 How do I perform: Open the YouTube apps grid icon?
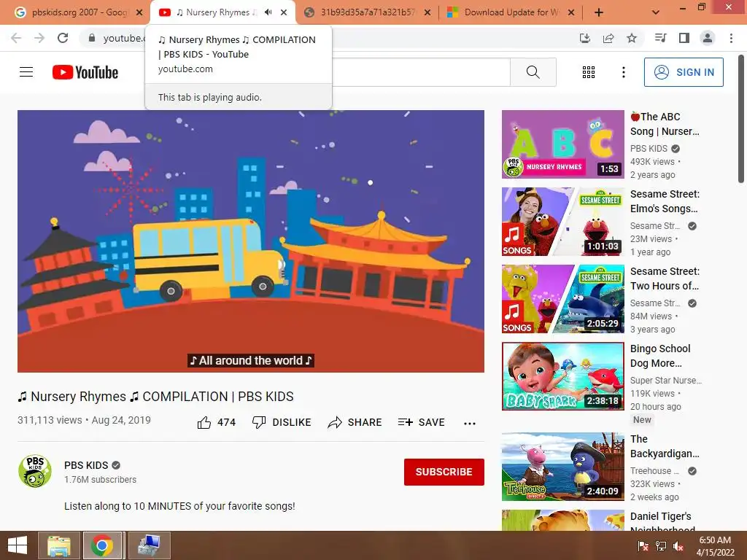(x=589, y=72)
